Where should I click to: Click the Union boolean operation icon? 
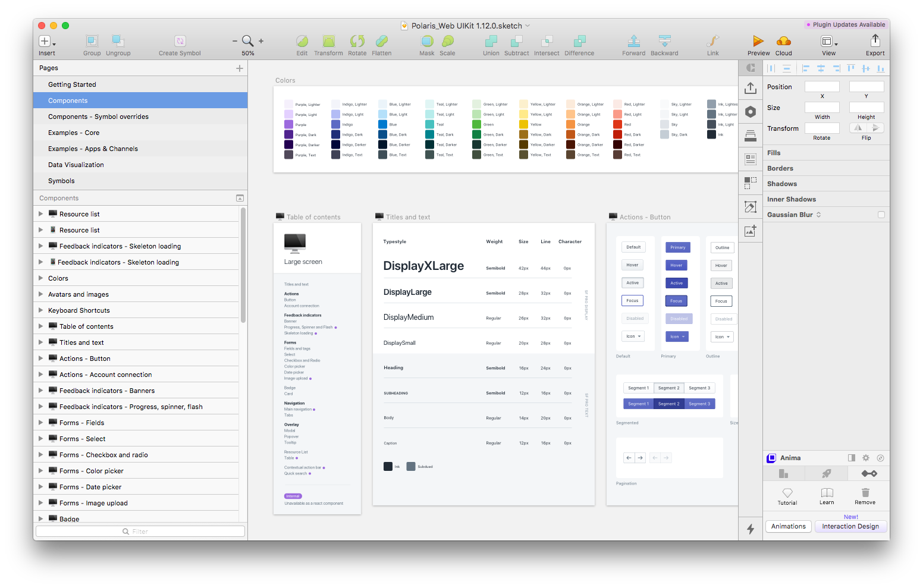[x=491, y=41]
